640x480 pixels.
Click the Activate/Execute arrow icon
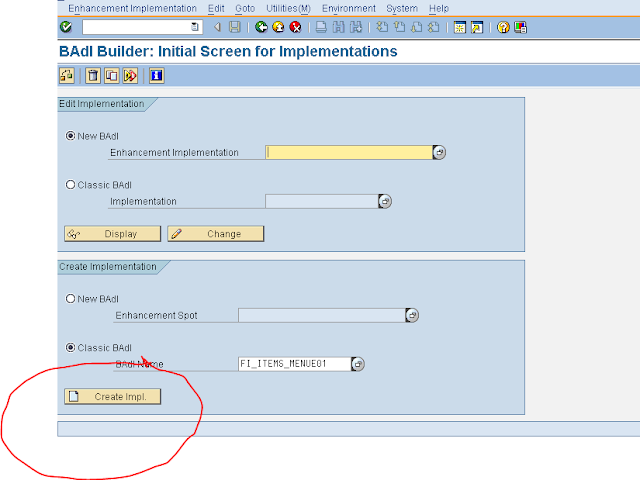point(130,76)
